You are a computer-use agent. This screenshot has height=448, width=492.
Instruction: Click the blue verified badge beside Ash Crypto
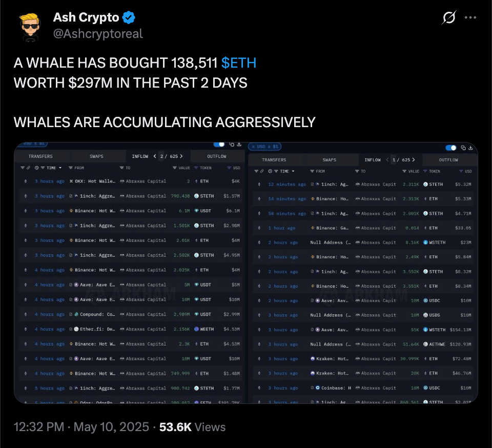(129, 18)
